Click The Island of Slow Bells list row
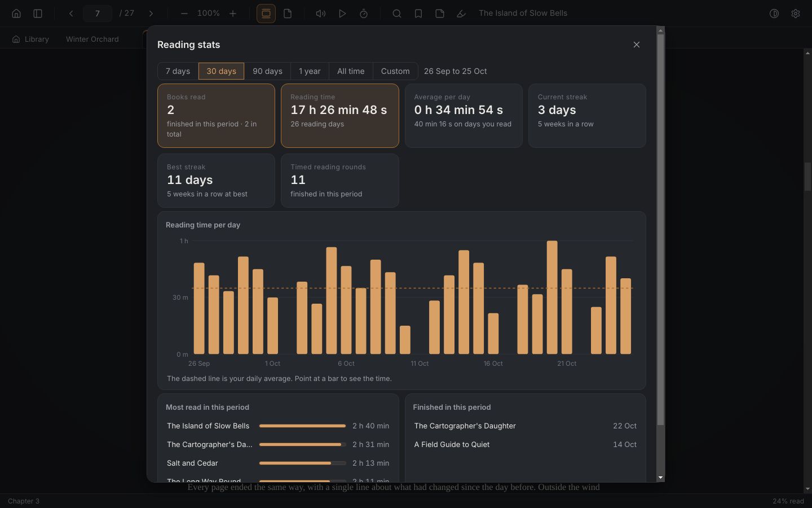Viewport: 812px width, 508px height. tap(278, 426)
